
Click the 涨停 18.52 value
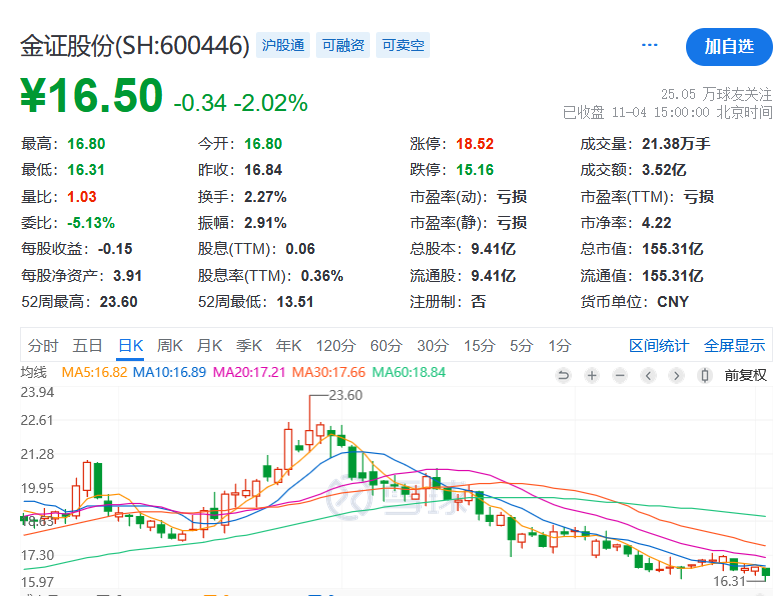pos(475,144)
